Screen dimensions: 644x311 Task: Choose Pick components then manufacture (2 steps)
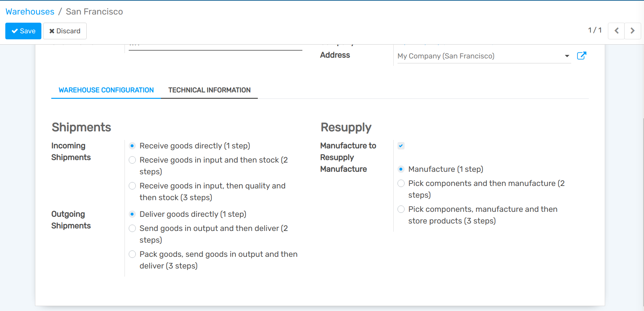tap(401, 183)
